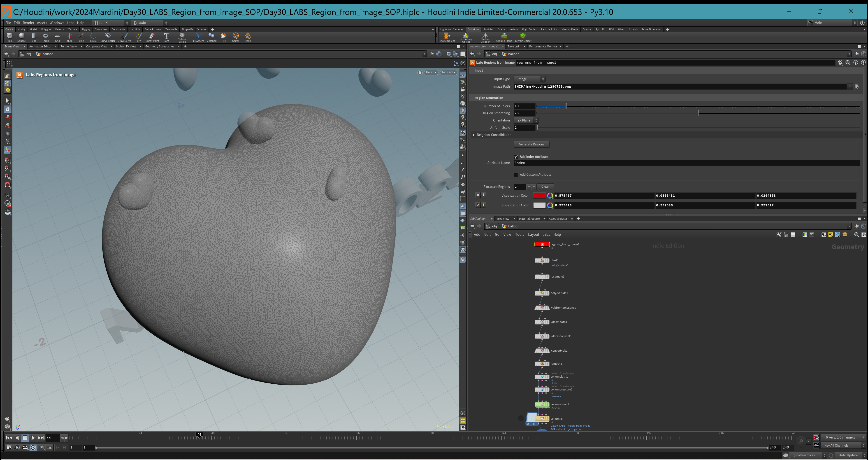Image resolution: width=868 pixels, height=460 pixels.
Task: Toggle the viewport camera lock icon
Action: tap(420, 72)
